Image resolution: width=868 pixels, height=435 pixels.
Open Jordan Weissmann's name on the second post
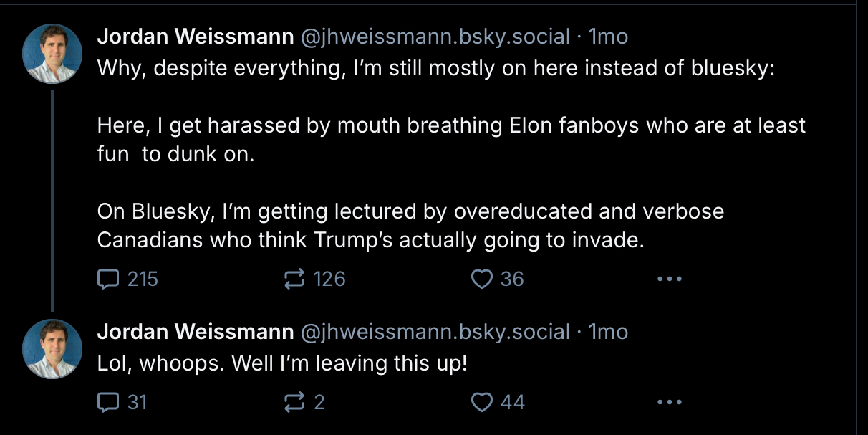coord(195,332)
